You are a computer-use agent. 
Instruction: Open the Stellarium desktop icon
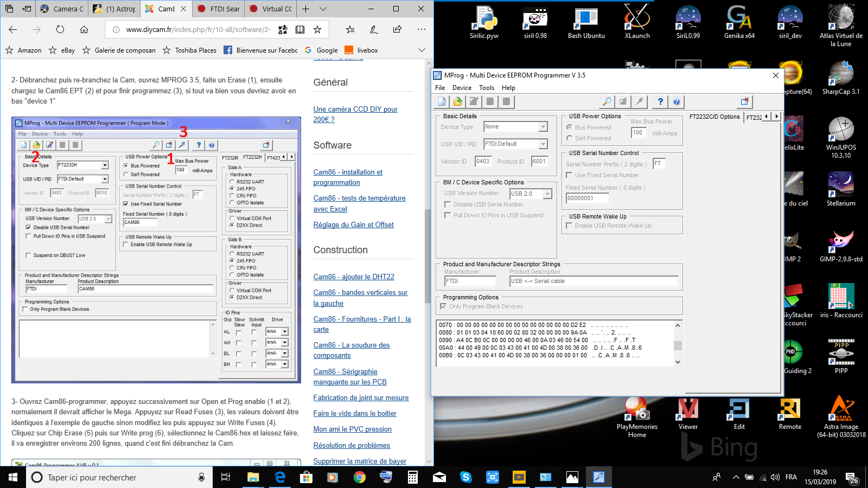841,189
